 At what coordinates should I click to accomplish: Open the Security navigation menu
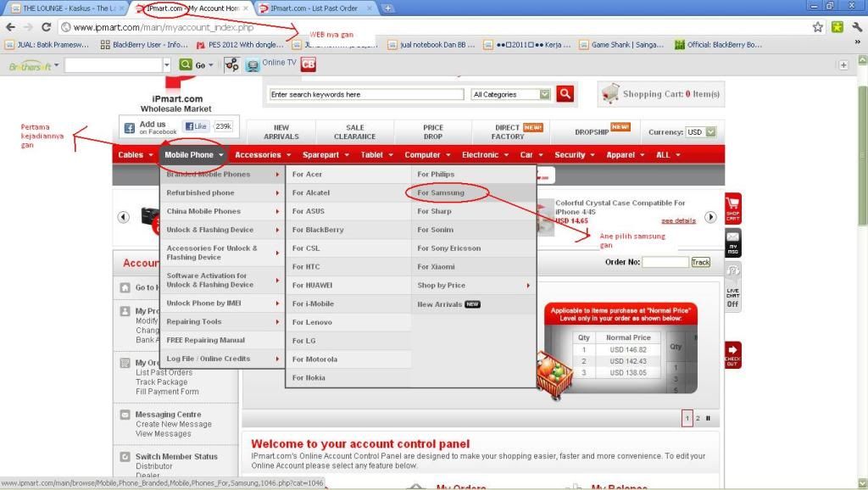[575, 155]
